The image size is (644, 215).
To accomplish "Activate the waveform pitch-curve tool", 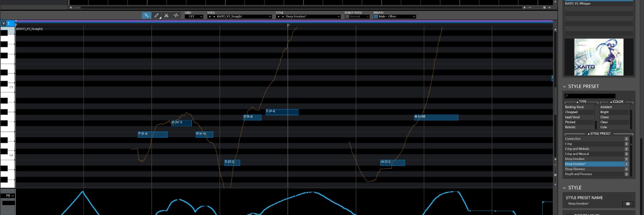I will [x=176, y=15].
